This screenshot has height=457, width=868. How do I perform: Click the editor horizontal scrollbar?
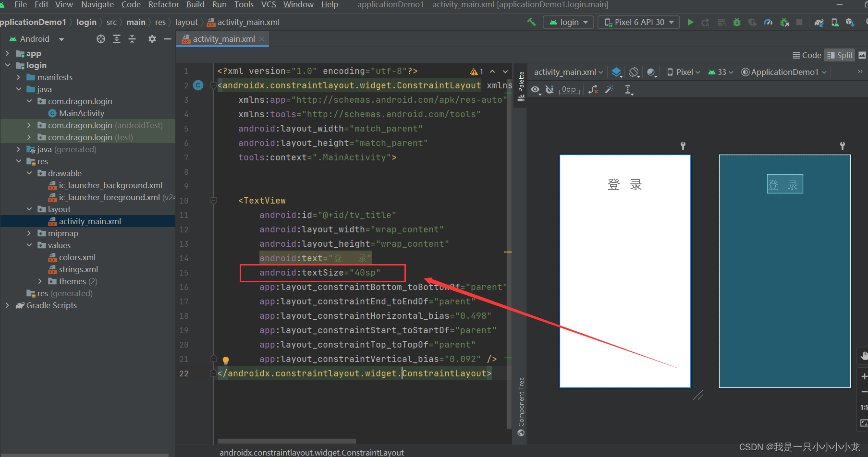287,441
